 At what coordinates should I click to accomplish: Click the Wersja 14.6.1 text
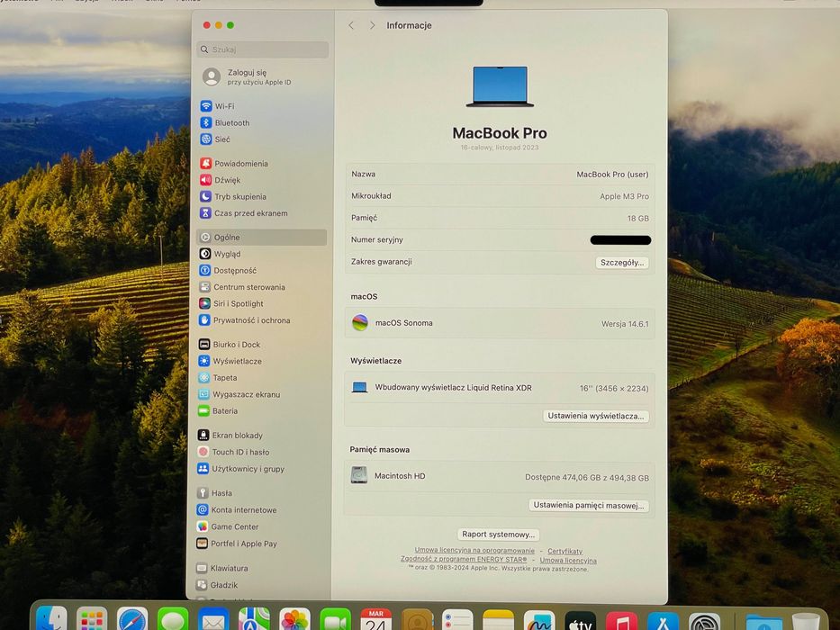(x=625, y=324)
